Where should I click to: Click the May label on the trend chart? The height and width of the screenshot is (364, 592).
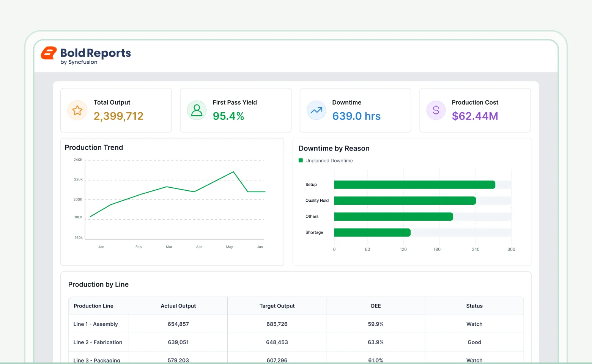(x=230, y=247)
